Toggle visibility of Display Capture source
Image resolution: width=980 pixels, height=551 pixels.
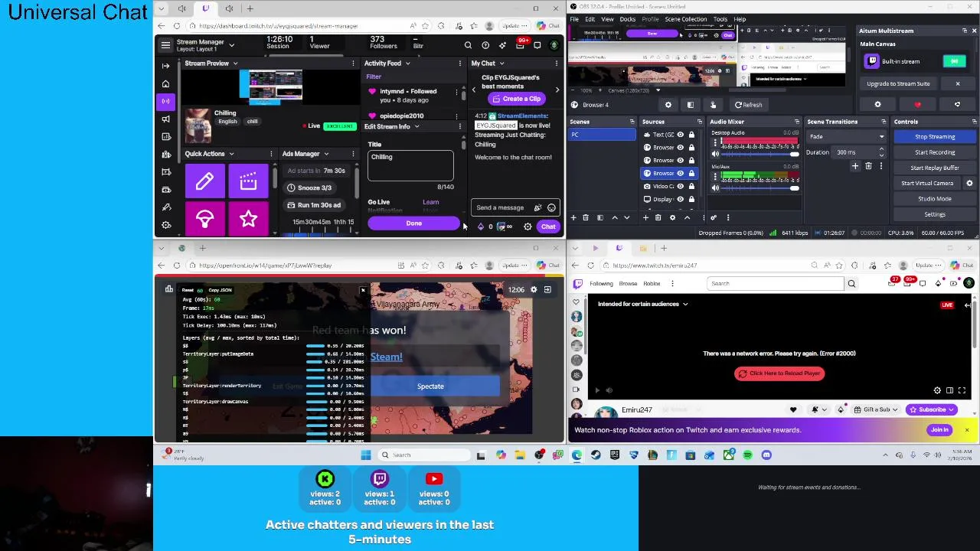click(680, 199)
